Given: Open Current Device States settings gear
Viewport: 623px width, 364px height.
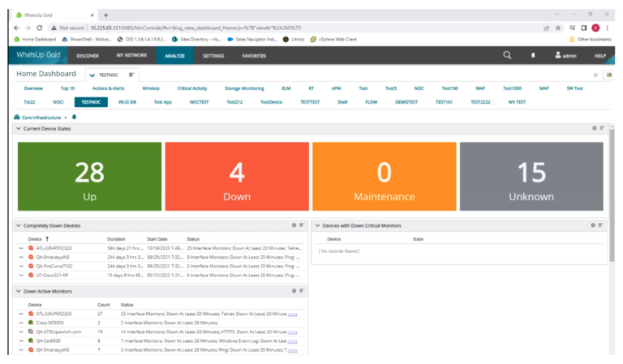Looking at the screenshot, I should coord(593,128).
